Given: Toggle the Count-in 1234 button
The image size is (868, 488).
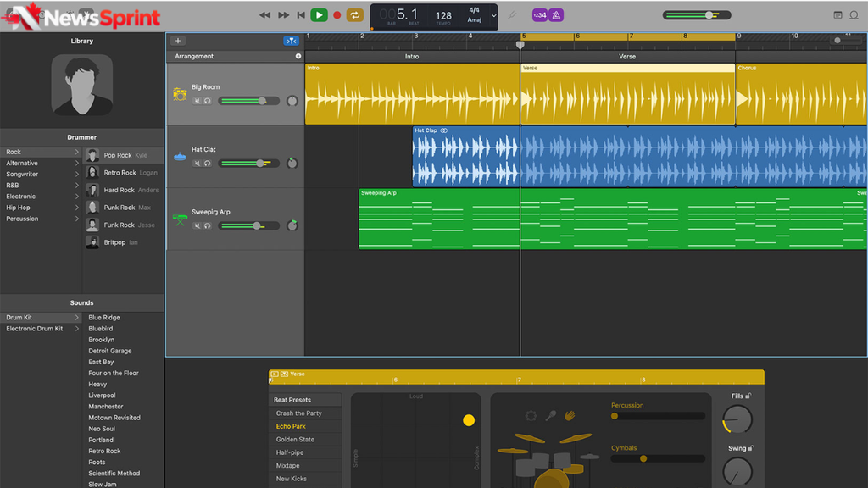Looking at the screenshot, I should click(x=540, y=15).
